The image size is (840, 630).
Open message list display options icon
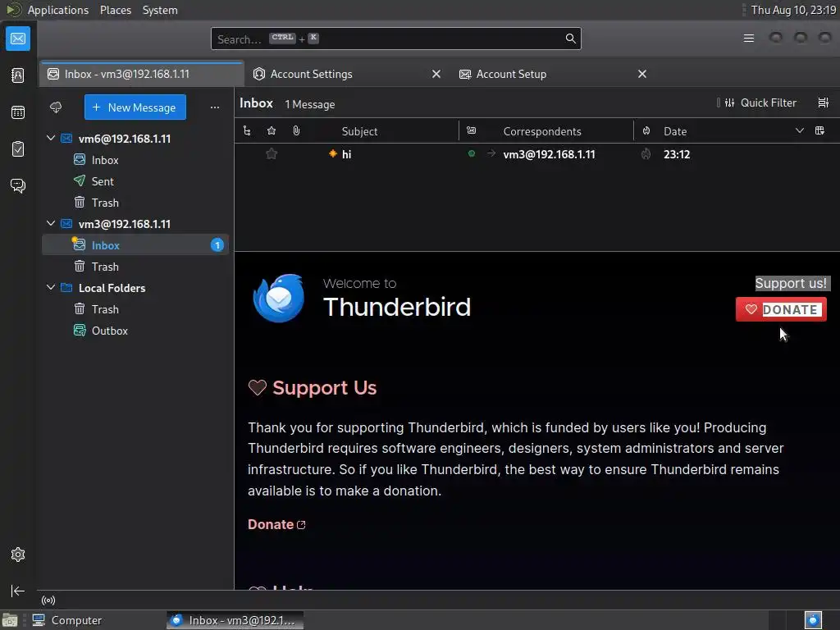[824, 103]
